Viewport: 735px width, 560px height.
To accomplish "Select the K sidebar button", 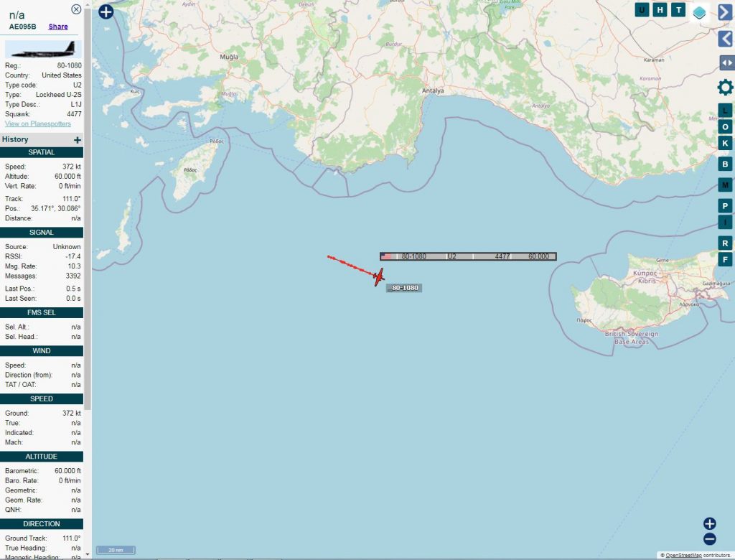I will (x=725, y=143).
